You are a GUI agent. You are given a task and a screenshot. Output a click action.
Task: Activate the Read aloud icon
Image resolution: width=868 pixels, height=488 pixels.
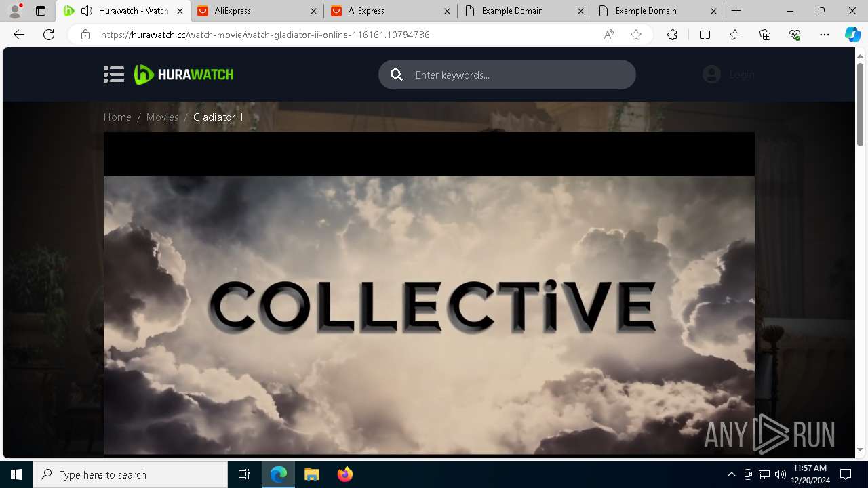coord(609,35)
